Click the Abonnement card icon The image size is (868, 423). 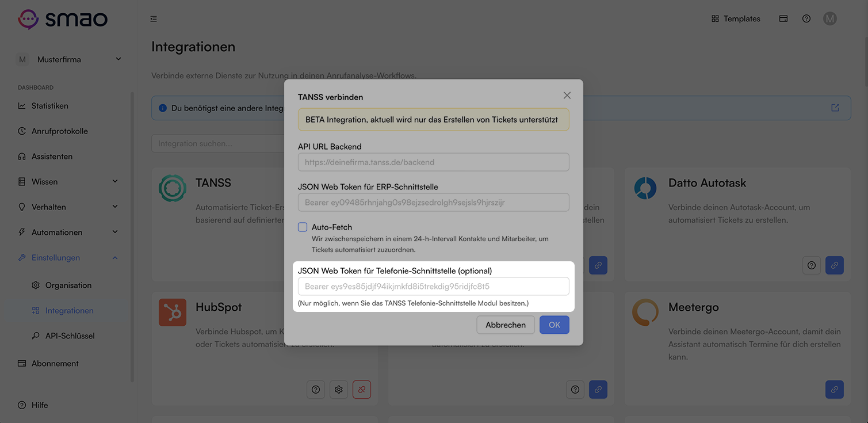click(x=22, y=364)
